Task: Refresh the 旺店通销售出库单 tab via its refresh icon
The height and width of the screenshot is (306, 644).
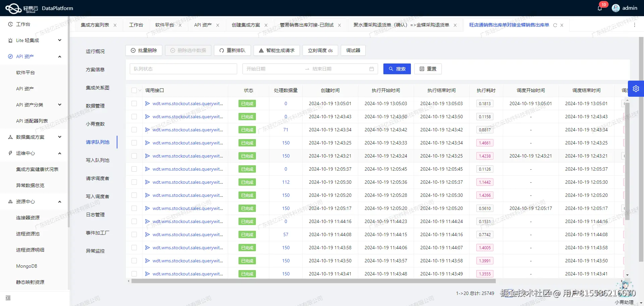Action: coord(556,25)
